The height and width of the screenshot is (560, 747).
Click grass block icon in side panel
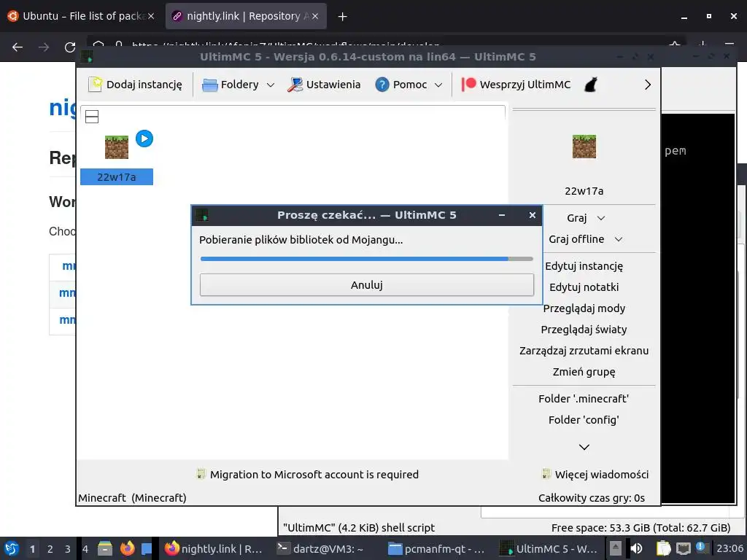point(584,146)
